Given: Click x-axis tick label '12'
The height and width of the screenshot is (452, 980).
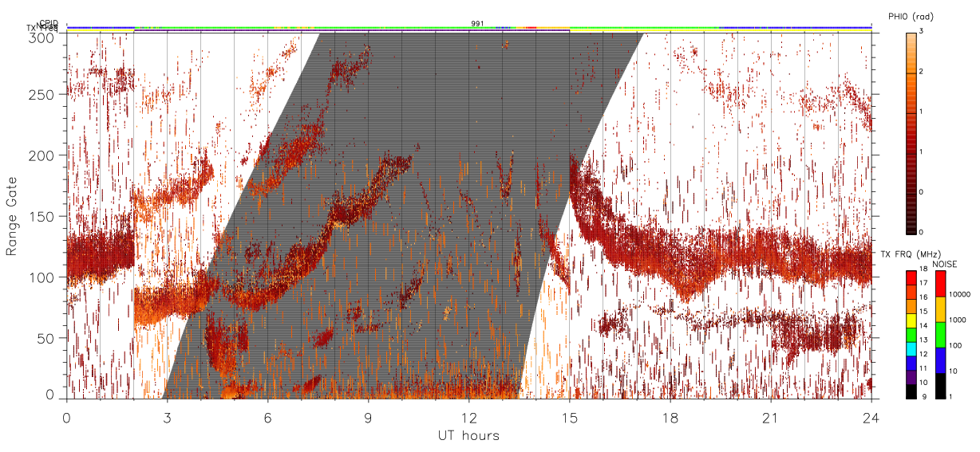Looking at the screenshot, I should (x=468, y=417).
